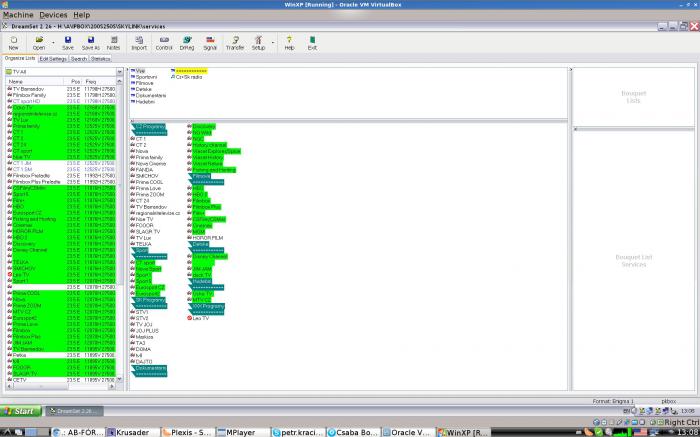Click right arrow of the horizontal scrollbar
The height and width of the screenshot is (437, 700).
pos(112,386)
